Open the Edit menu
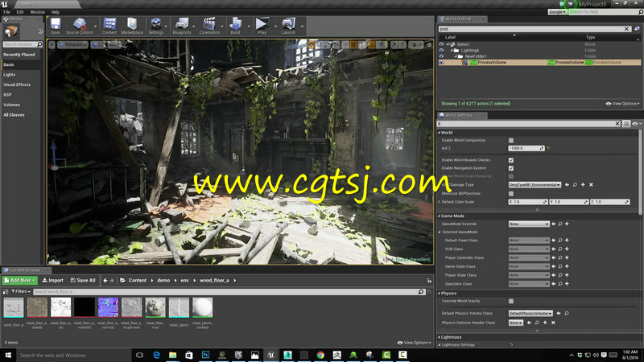Image resolution: width=644 pixels, height=362 pixels. pos(19,12)
